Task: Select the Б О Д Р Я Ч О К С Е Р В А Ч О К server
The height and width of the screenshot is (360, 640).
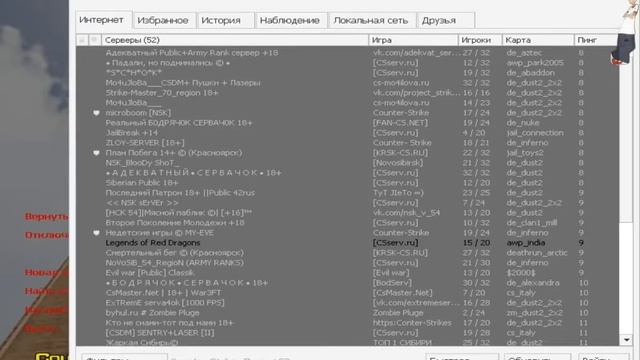Action: 347,283
